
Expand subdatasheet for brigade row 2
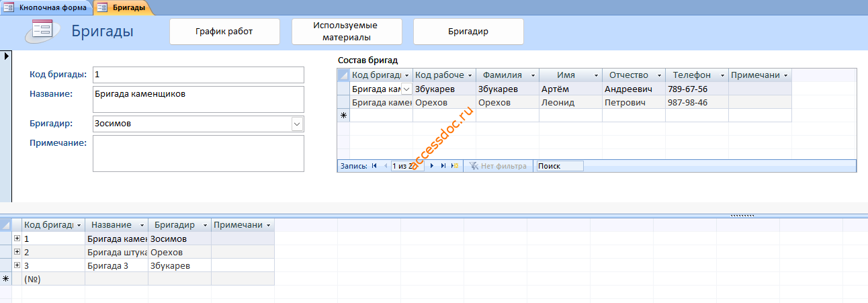coord(17,252)
